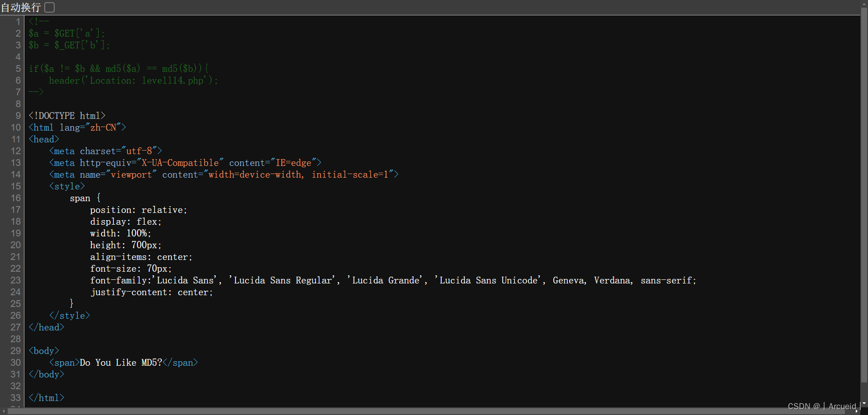Click the header Location level114.php line
The height and width of the screenshot is (415, 868).
click(x=133, y=80)
